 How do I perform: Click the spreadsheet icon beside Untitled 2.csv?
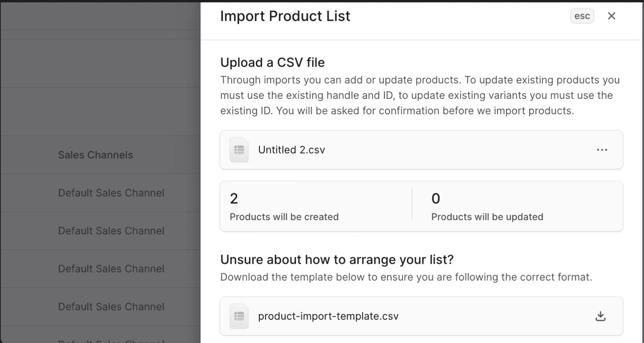[239, 150]
